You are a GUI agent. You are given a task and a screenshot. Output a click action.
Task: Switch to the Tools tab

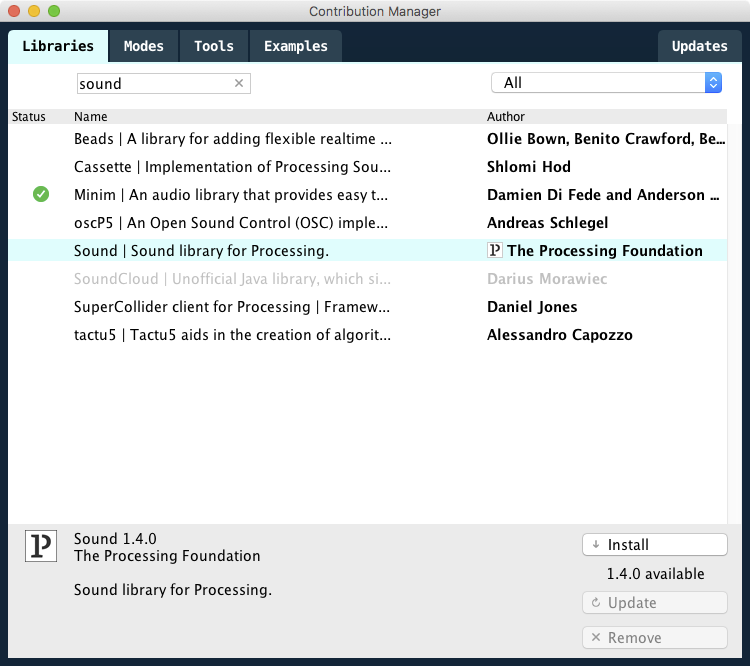click(214, 46)
